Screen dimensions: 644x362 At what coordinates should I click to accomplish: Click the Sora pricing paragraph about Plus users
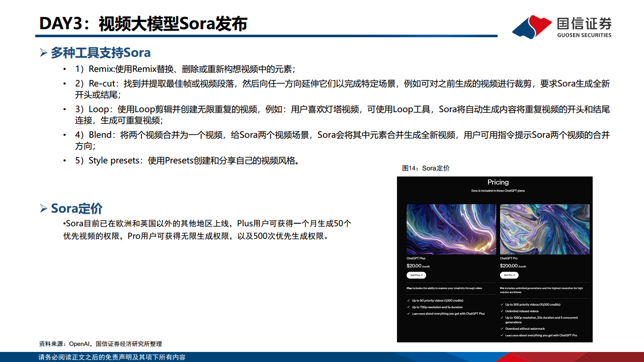207,229
